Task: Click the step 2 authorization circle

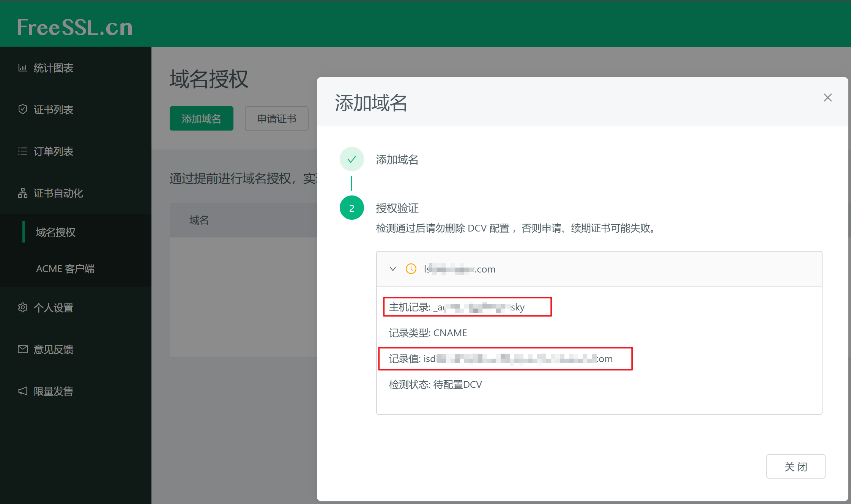Action: 351,208
